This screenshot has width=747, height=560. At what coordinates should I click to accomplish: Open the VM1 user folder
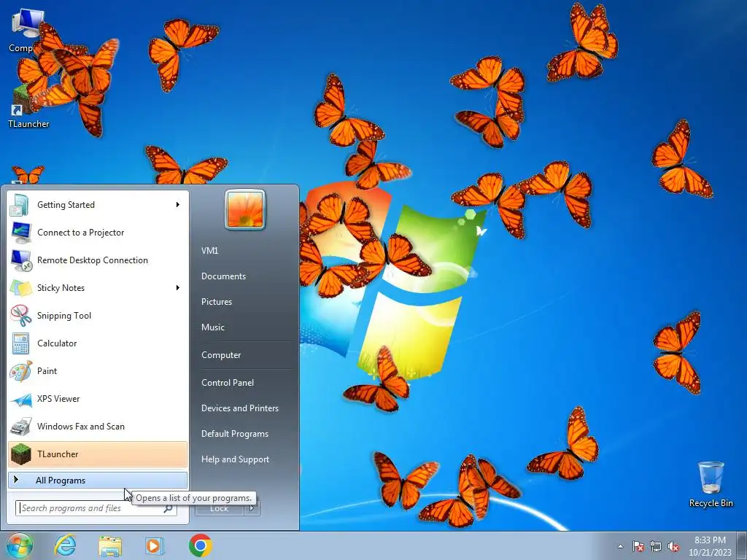pyautogui.click(x=209, y=251)
